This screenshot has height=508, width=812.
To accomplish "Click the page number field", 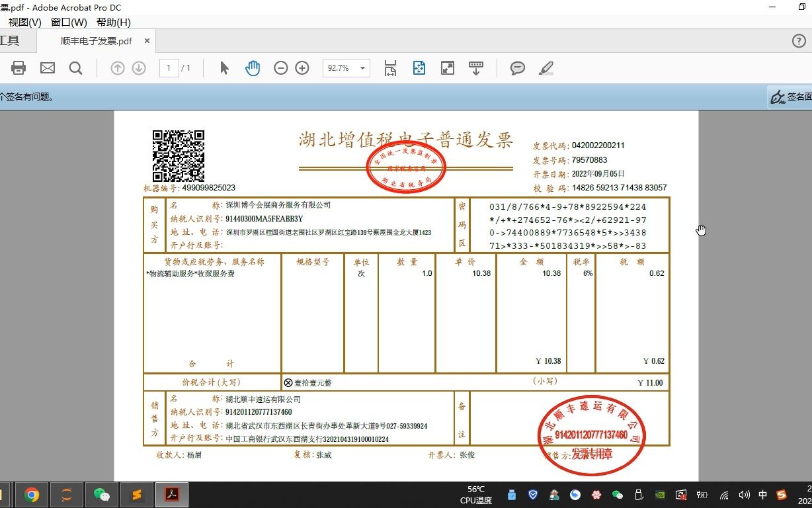I will pos(169,67).
